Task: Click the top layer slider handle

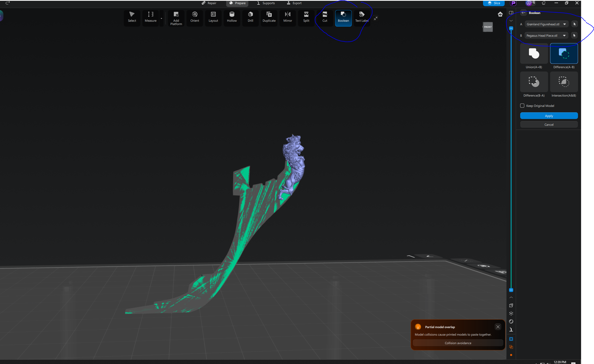Action: click(x=511, y=28)
